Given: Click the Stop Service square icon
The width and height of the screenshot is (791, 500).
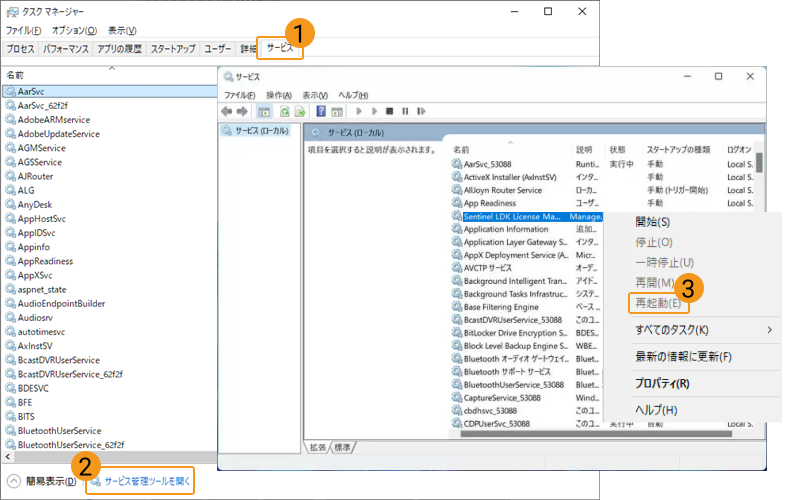Looking at the screenshot, I should (x=389, y=111).
